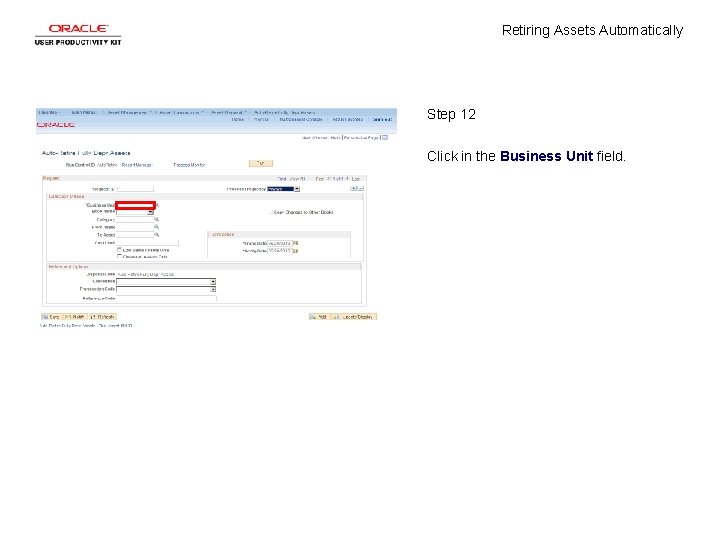Image resolution: width=720 pixels, height=540 pixels.
Task: Check Copy Changes to Other Books
Action: [x=271, y=212]
